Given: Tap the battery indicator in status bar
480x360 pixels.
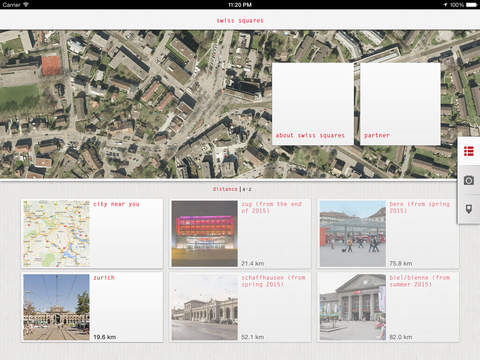Looking at the screenshot, I should pyautogui.click(x=471, y=5).
